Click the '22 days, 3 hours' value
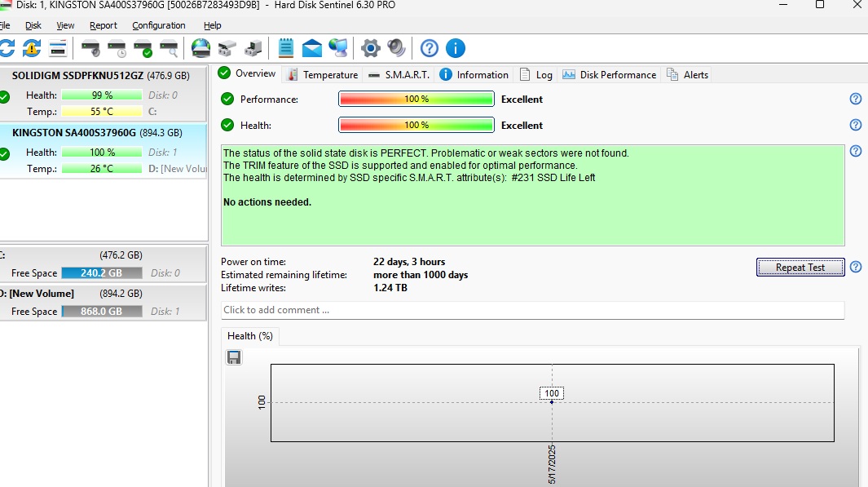 click(x=409, y=262)
